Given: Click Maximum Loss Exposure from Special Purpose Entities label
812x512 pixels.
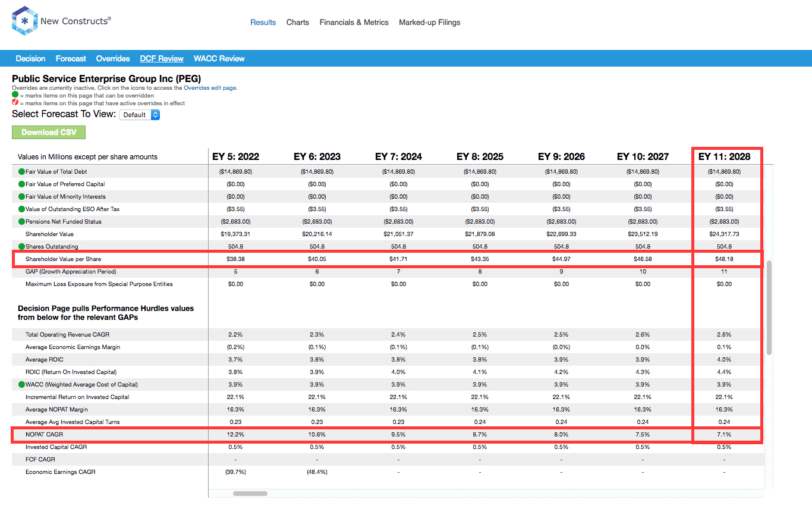Looking at the screenshot, I should (x=99, y=284).
